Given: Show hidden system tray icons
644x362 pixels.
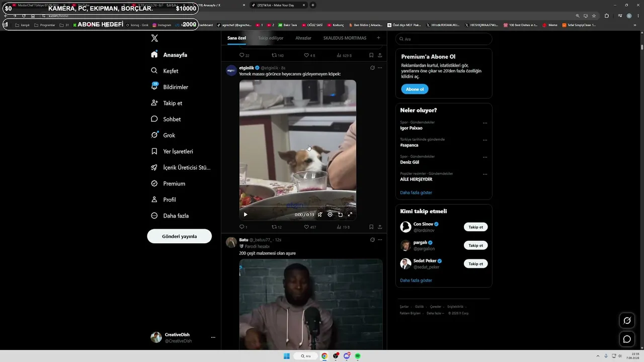Looking at the screenshot, I should point(598,356).
